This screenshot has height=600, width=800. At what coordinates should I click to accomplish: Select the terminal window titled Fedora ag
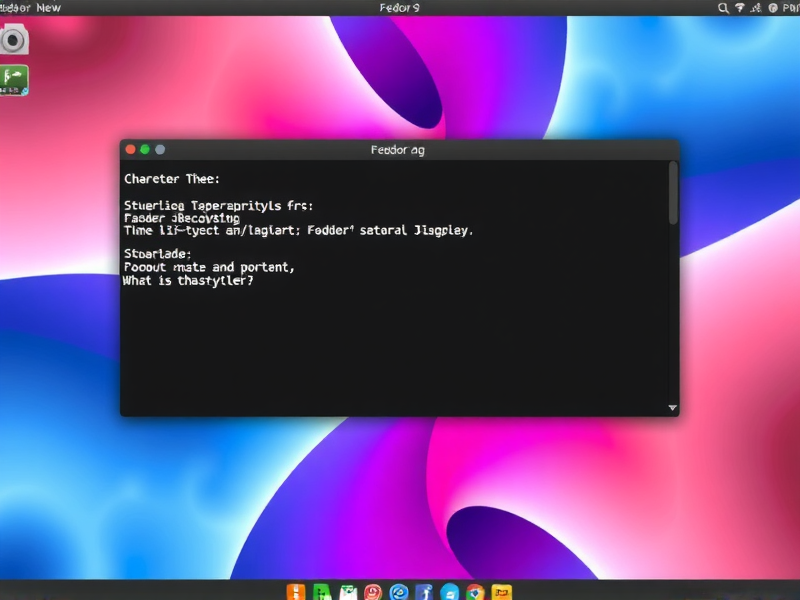click(x=399, y=150)
